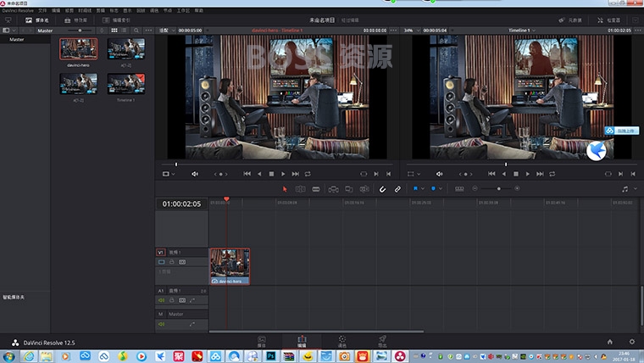Switch media pool to thumbnail grid view

[x=114, y=31]
